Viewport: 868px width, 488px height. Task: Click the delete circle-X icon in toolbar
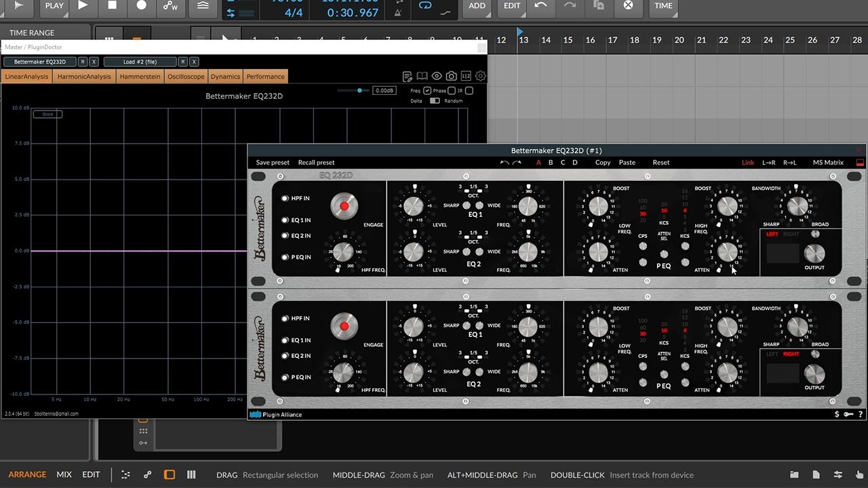point(628,5)
